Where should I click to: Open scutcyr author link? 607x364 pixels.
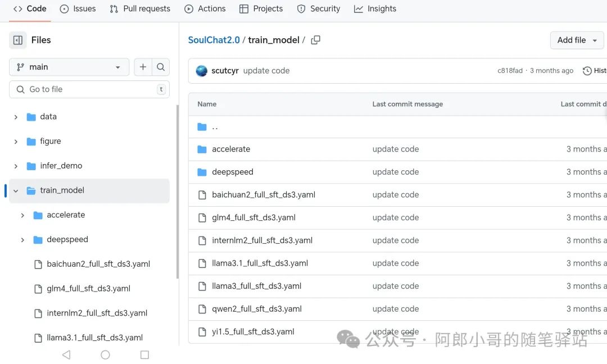225,71
